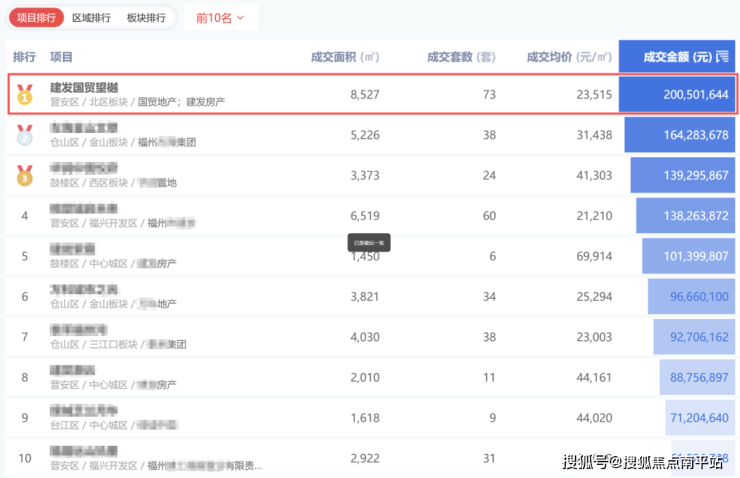Click the silver medal icon for rank 2
The image size is (740, 478).
coord(25,135)
